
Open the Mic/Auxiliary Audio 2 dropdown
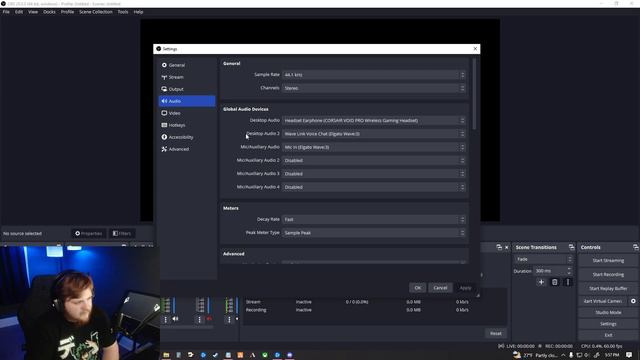pyautogui.click(x=373, y=160)
